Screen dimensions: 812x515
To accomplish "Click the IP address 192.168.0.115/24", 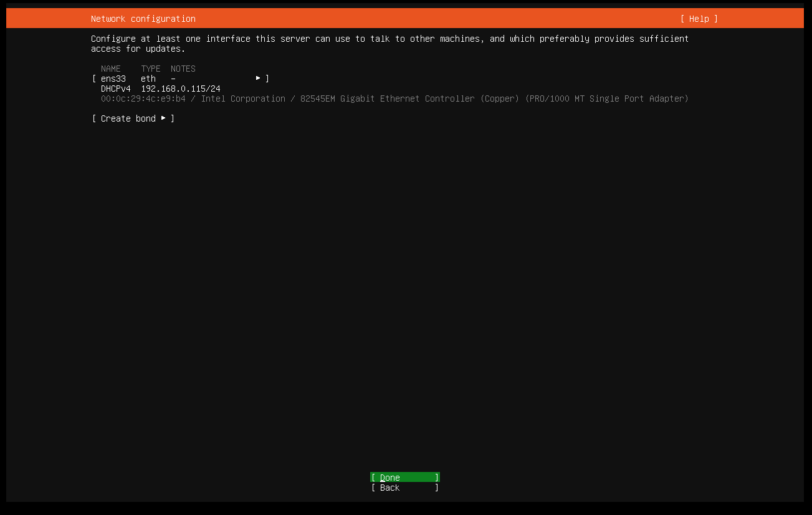I will (x=181, y=89).
